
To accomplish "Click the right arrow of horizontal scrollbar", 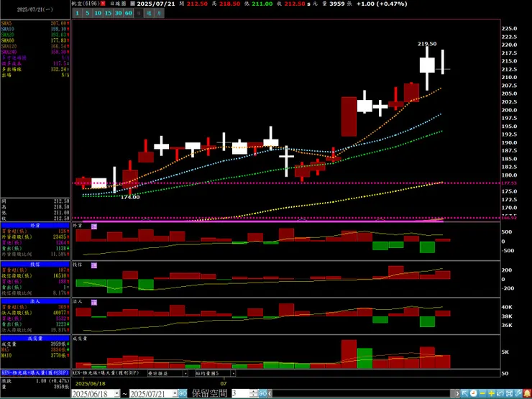I will (x=457, y=393).
